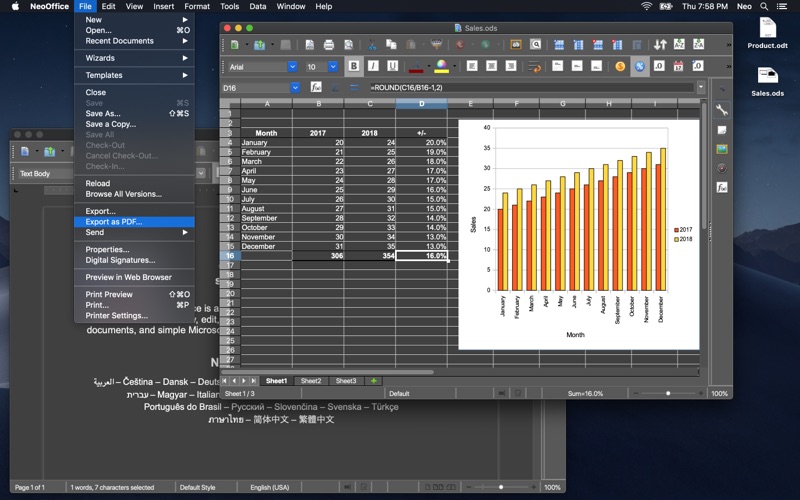Click the Sort Ascending toolbar icon
800x500 pixels.
(680, 45)
